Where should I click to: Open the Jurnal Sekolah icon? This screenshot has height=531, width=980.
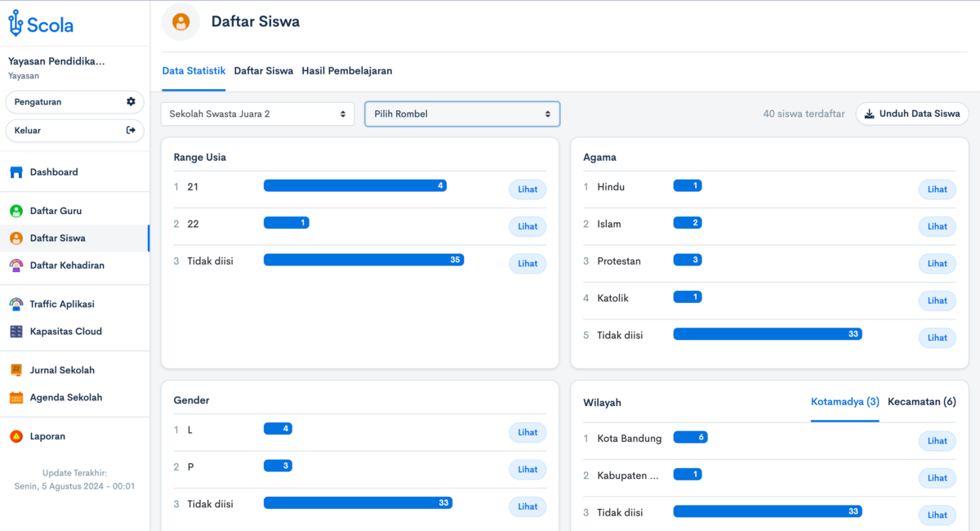pos(16,370)
